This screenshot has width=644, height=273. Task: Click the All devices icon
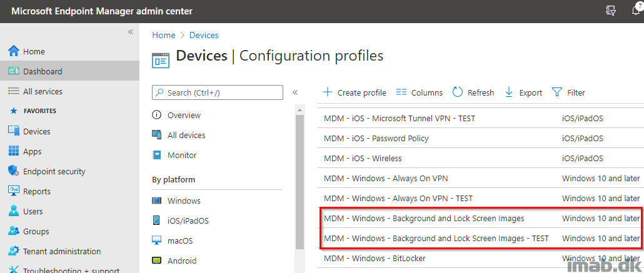pyautogui.click(x=156, y=135)
